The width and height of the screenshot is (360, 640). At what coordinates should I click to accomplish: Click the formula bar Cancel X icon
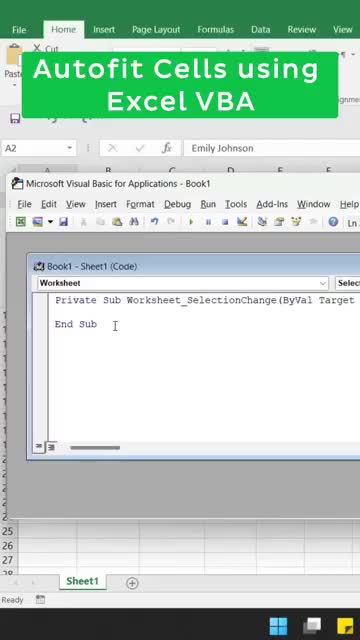click(x=112, y=148)
